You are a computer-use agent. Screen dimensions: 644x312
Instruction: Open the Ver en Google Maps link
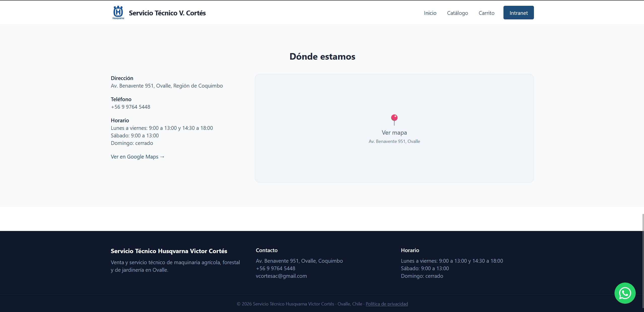click(138, 157)
